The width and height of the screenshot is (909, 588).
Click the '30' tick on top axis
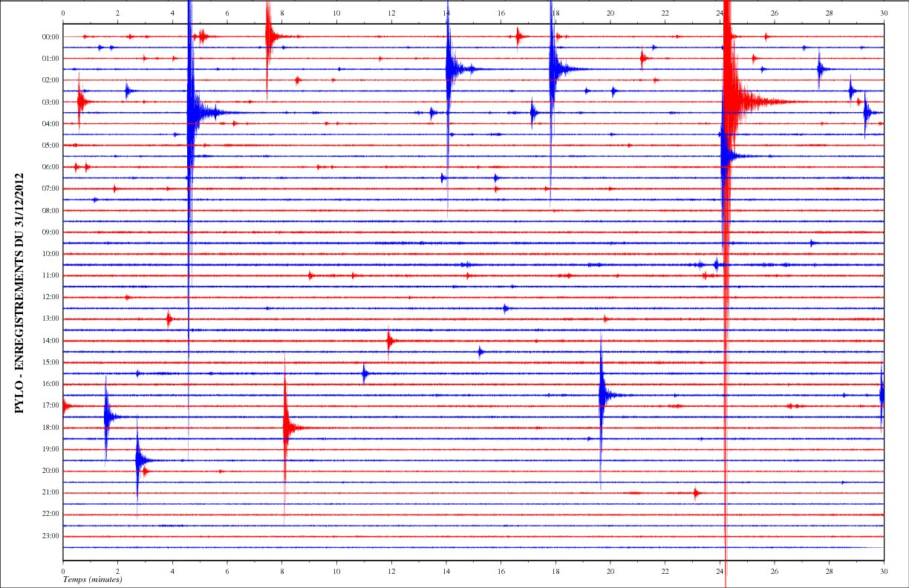coord(884,13)
